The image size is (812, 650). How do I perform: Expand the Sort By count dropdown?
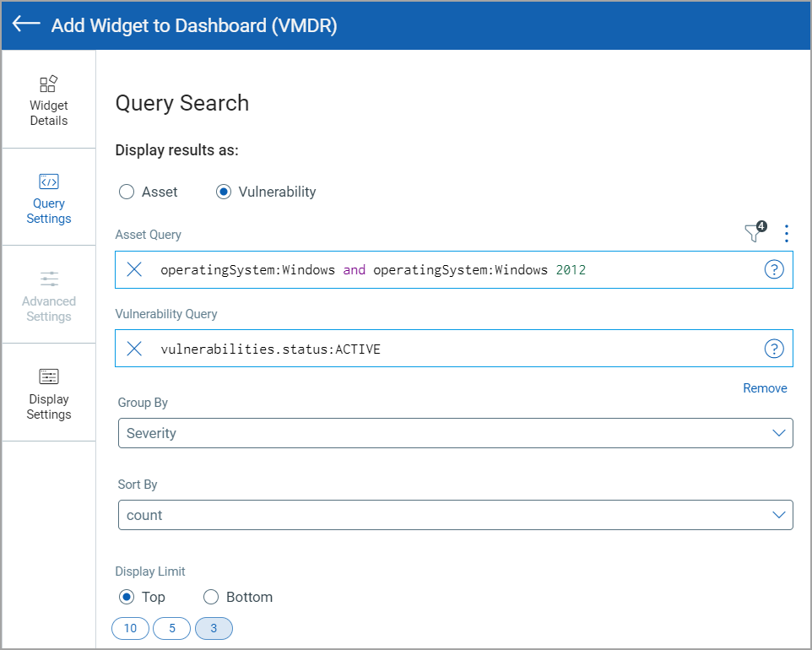tap(455, 515)
